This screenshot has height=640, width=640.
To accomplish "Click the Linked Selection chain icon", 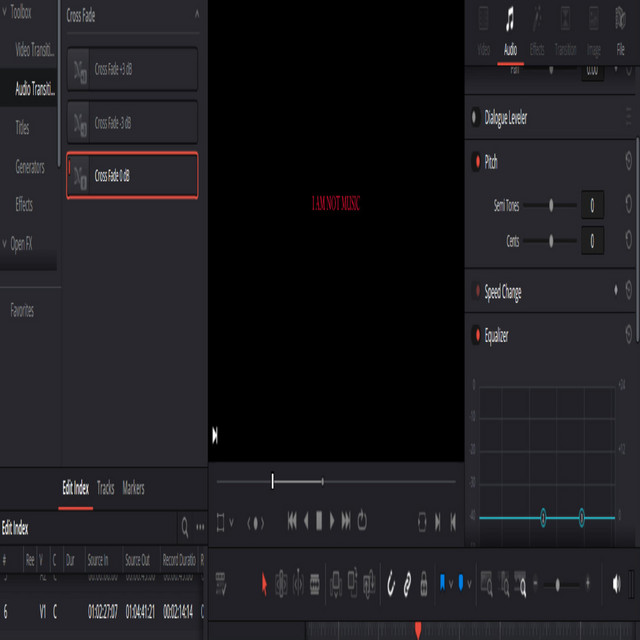I will click(408, 582).
